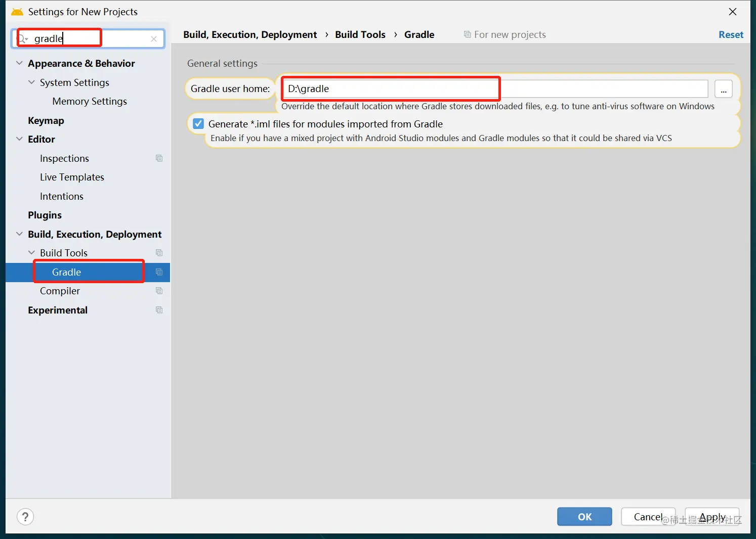Click the Gradle user home label
This screenshot has width=756, height=539.
coord(230,88)
